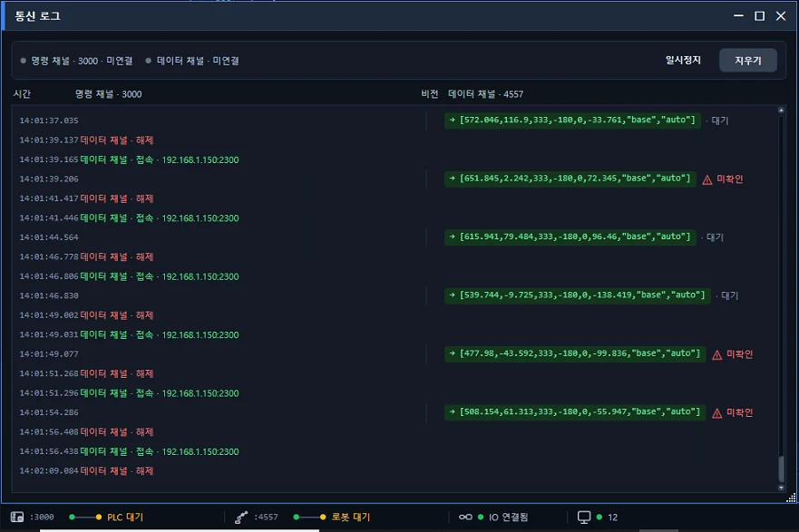Click message [508.154,61.313,333,-180,0,-55.947]
The height and width of the screenshot is (532, 799).
[575, 412]
